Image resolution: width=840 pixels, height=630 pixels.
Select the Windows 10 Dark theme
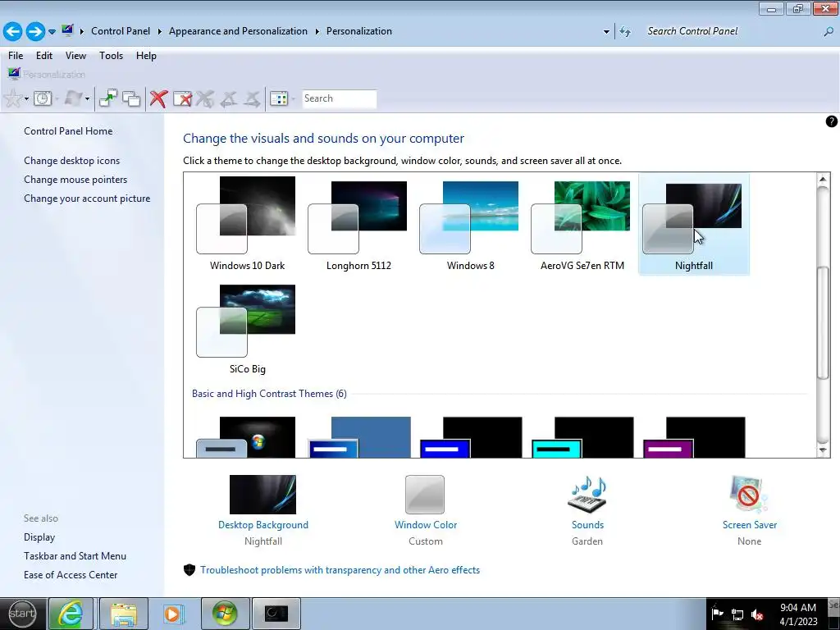pos(247,224)
